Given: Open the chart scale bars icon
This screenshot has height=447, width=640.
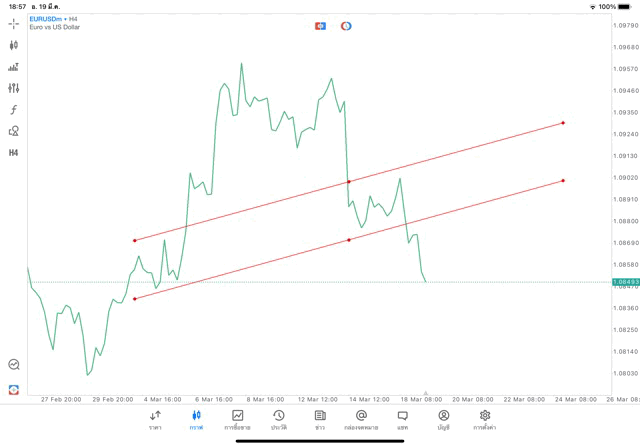Looking at the screenshot, I should click(x=13, y=67).
